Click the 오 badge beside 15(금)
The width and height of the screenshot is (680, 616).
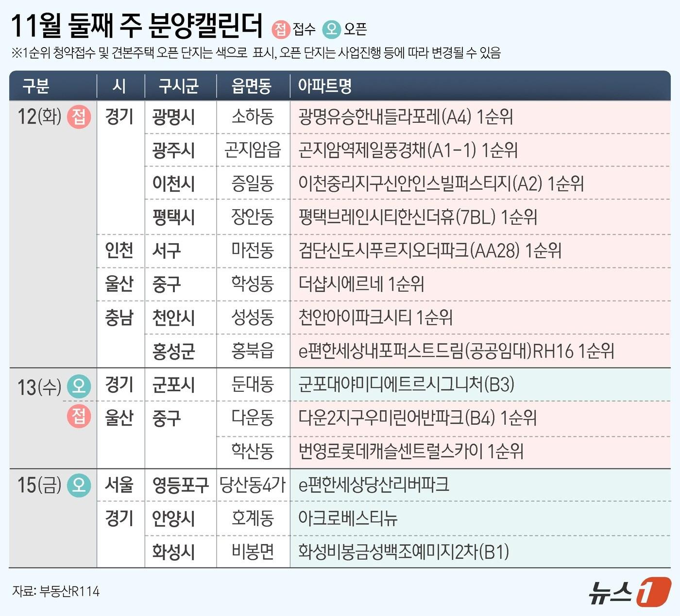[x=79, y=485]
